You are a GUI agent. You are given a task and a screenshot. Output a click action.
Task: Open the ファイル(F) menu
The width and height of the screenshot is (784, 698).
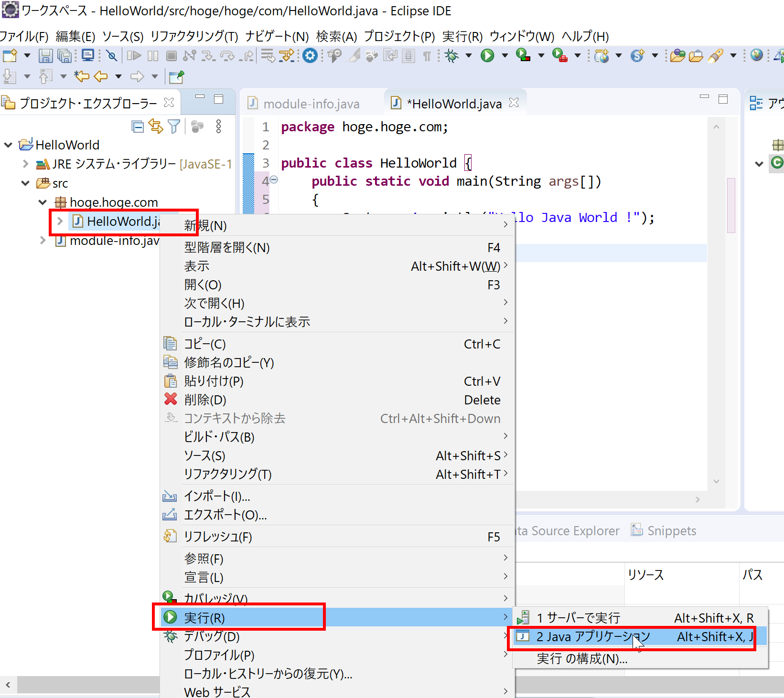pyautogui.click(x=24, y=36)
